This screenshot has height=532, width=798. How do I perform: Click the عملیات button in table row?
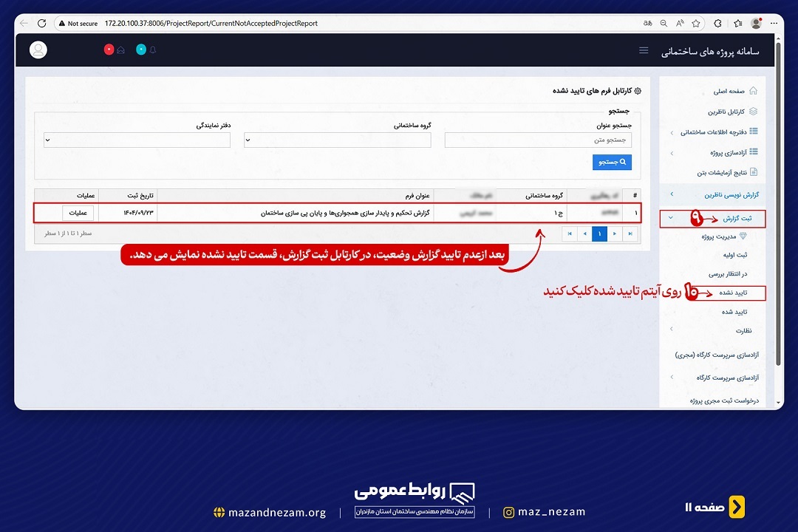pyautogui.click(x=78, y=213)
